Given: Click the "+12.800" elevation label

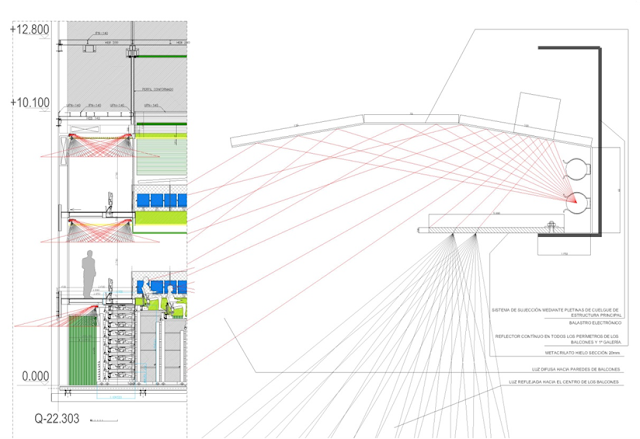Looking at the screenshot, I should click(x=29, y=30).
